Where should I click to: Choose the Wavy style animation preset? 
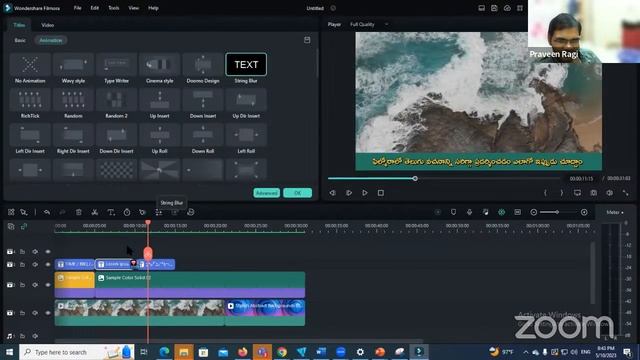pyautogui.click(x=73, y=69)
